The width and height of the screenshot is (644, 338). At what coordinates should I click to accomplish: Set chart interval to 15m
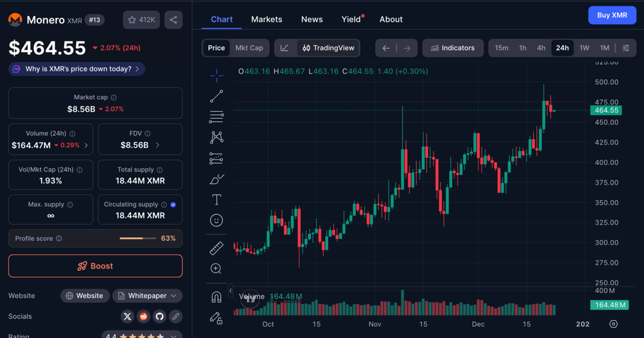[501, 48]
